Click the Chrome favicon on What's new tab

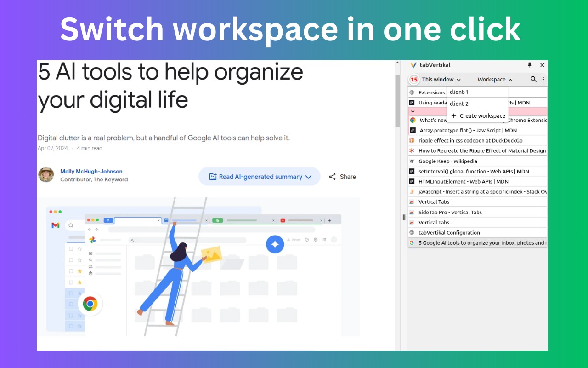pos(413,120)
